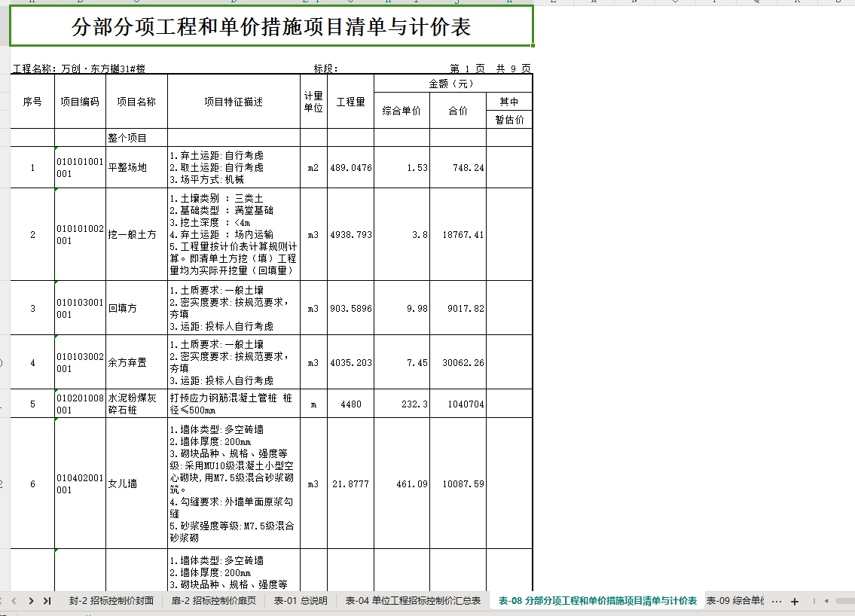The image size is (855, 616).
Task: Click the quantity cell 489.0476
Action: pos(350,167)
